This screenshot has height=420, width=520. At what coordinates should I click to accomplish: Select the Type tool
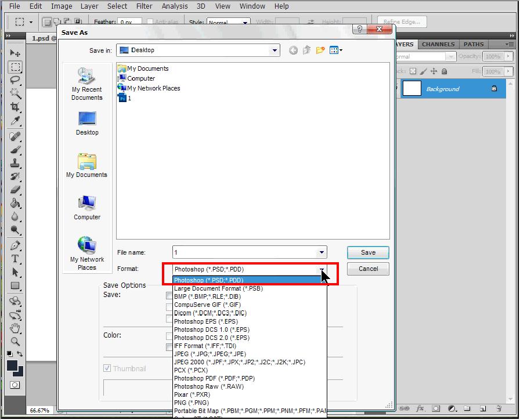[x=15, y=259]
